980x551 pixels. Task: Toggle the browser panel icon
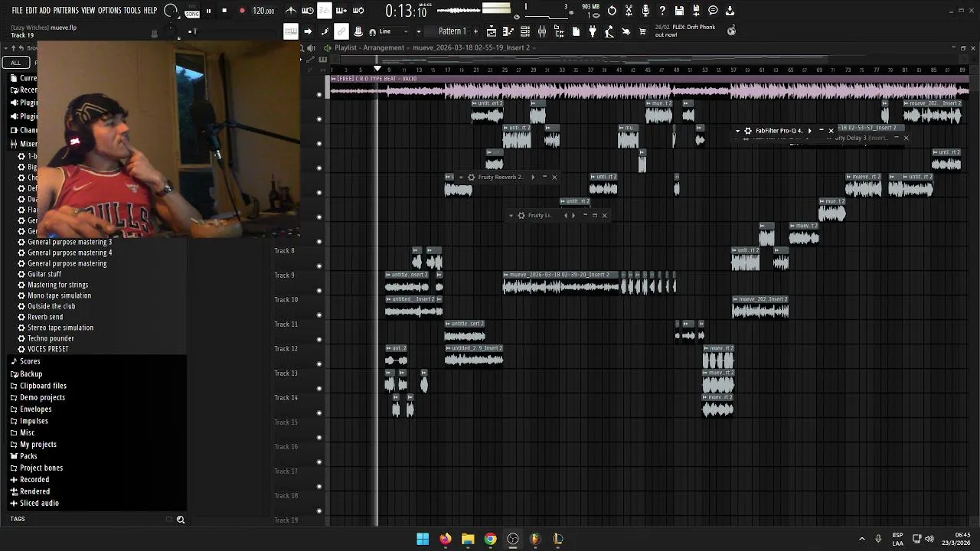tap(559, 31)
